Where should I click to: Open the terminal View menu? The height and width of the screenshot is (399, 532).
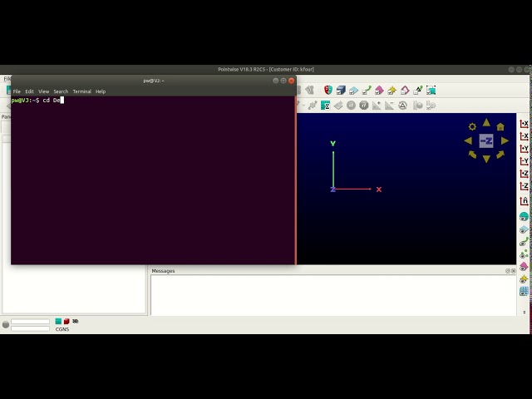point(44,91)
